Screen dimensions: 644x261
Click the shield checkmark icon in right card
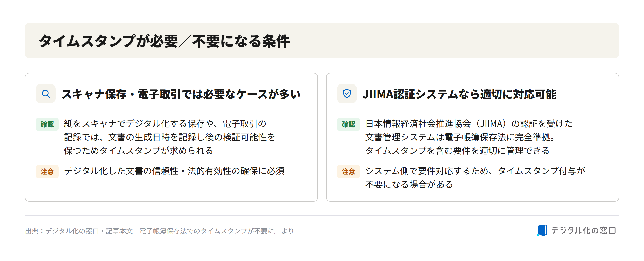[x=347, y=94]
